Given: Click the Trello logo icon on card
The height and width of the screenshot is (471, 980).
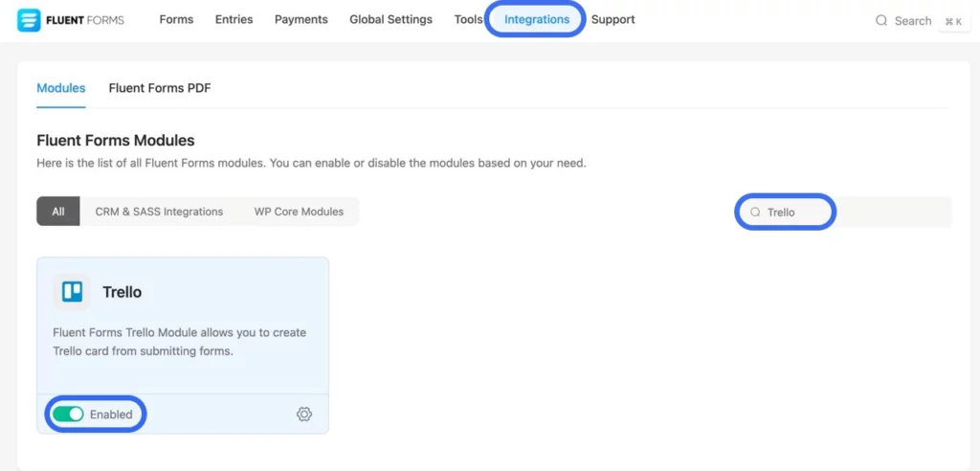Looking at the screenshot, I should click(72, 291).
